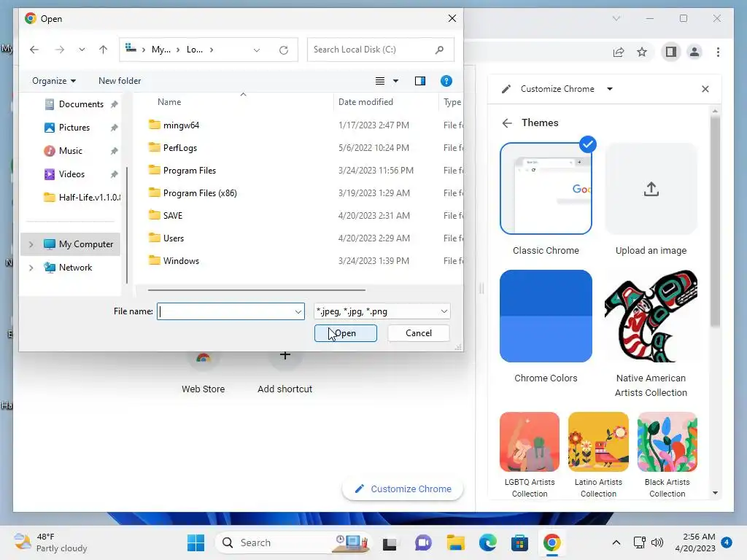Open the Latino Artists Collection
747x560 pixels.
point(598,442)
